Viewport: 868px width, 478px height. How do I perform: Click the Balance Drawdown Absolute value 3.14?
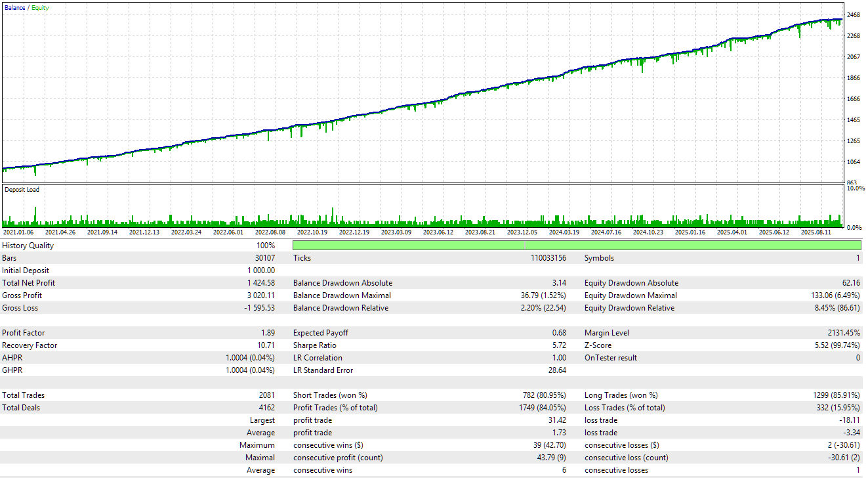(559, 283)
